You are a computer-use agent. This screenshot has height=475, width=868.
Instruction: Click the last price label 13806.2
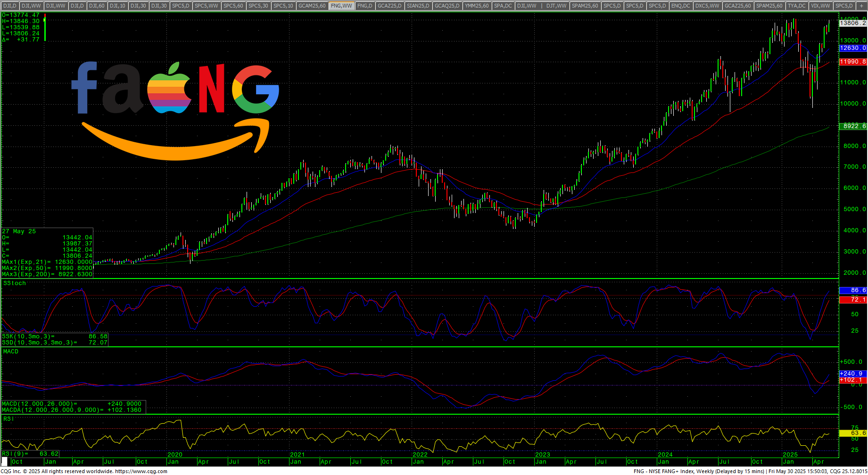[x=853, y=23]
